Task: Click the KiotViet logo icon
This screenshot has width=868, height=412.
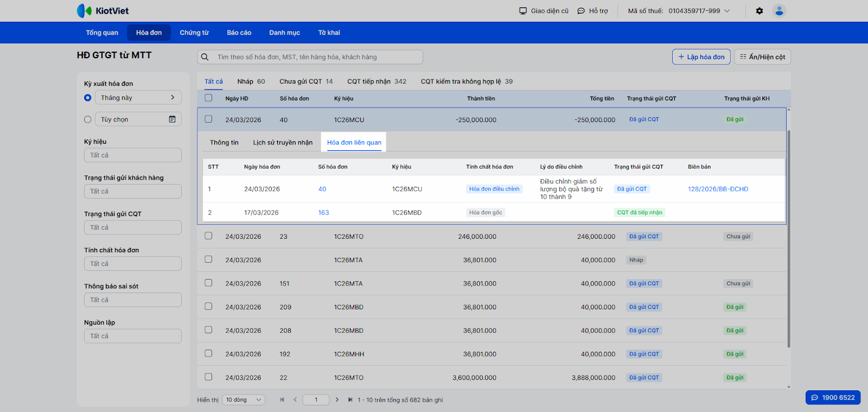Action: click(x=84, y=11)
